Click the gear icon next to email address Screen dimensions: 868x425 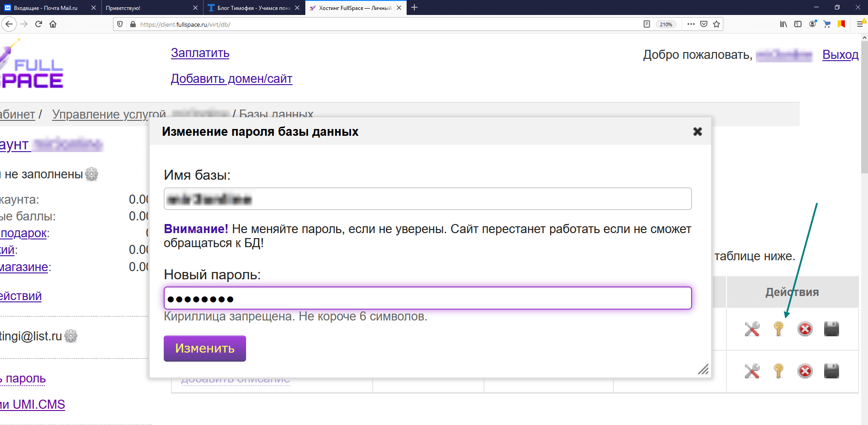point(71,336)
